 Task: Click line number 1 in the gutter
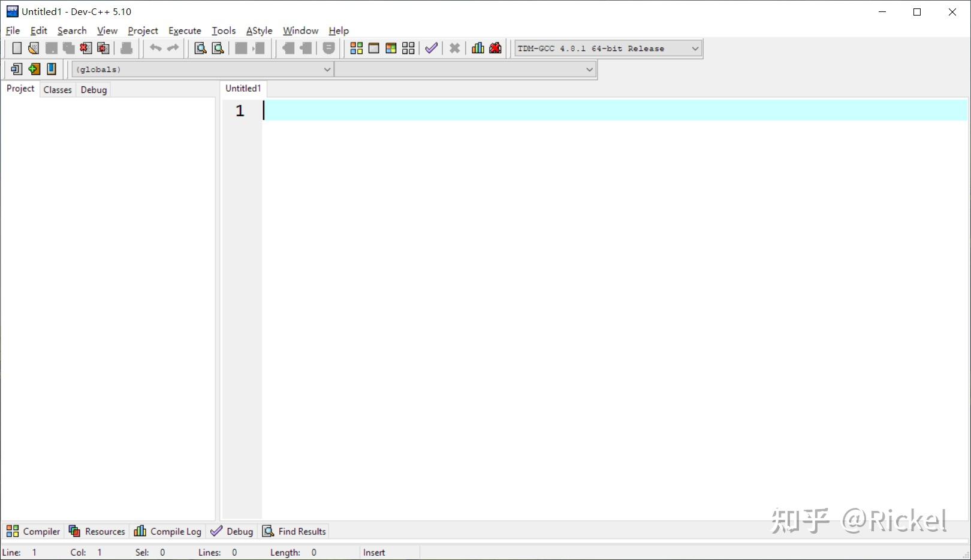[x=240, y=111]
